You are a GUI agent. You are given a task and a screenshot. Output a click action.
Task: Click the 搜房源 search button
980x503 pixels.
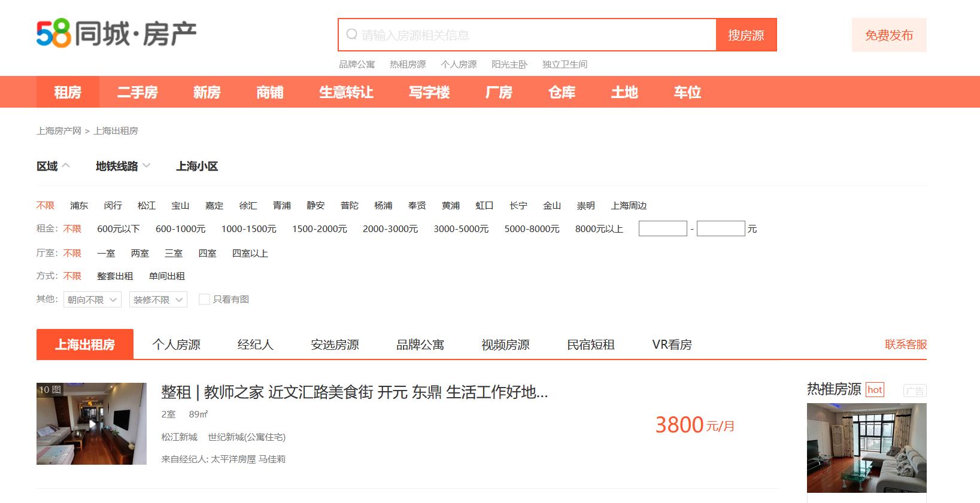pyautogui.click(x=746, y=35)
